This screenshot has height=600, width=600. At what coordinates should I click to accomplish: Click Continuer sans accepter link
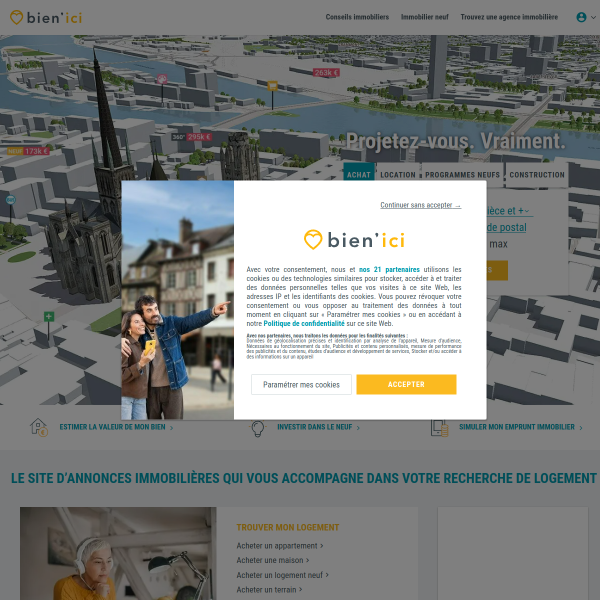[421, 205]
